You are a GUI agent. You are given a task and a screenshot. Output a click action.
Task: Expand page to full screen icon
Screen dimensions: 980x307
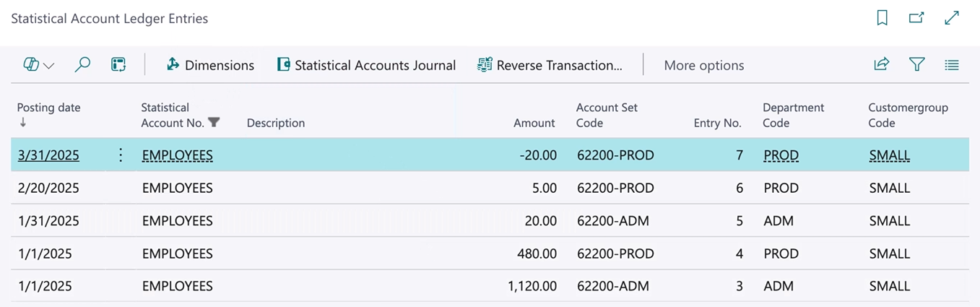(x=952, y=19)
